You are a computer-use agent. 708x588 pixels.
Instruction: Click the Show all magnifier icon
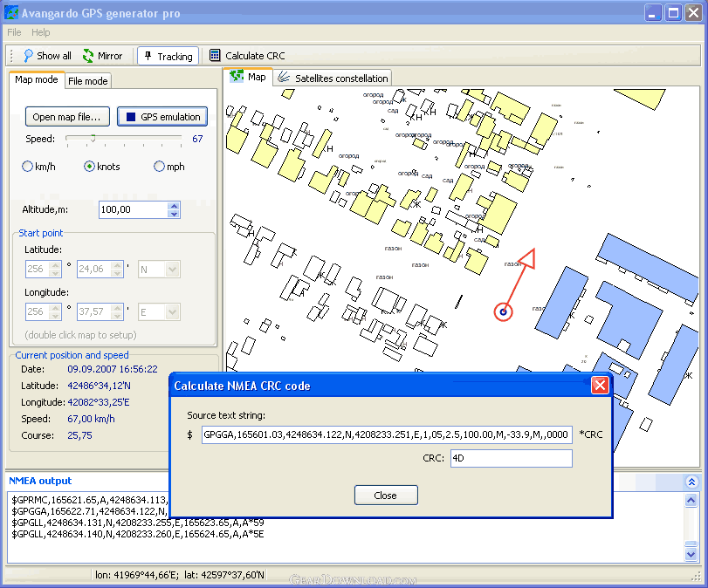tap(28, 56)
